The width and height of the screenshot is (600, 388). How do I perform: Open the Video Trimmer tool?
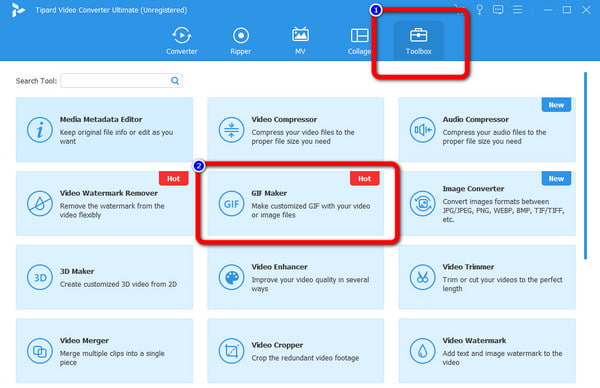click(487, 277)
